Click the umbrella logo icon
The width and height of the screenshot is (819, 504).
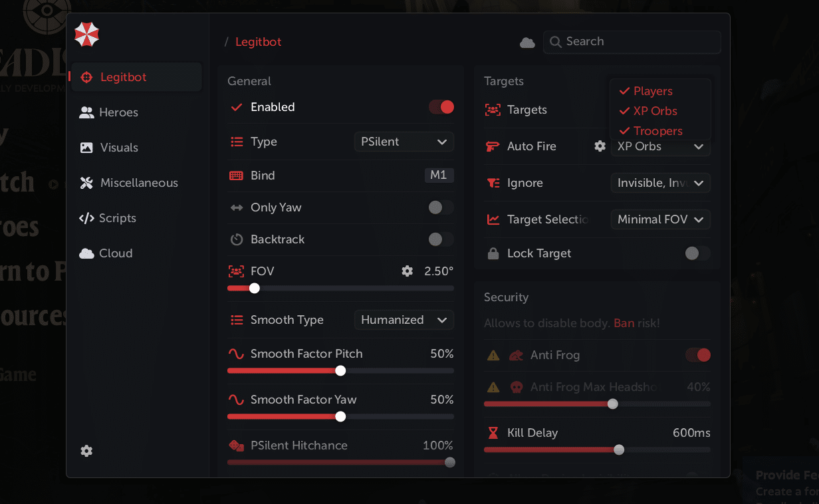(x=86, y=35)
